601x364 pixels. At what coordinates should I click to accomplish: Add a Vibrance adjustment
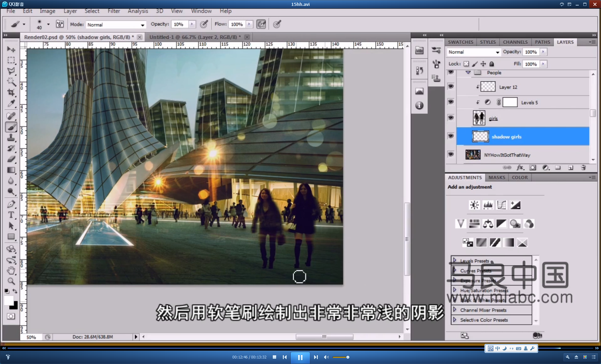coord(460,224)
